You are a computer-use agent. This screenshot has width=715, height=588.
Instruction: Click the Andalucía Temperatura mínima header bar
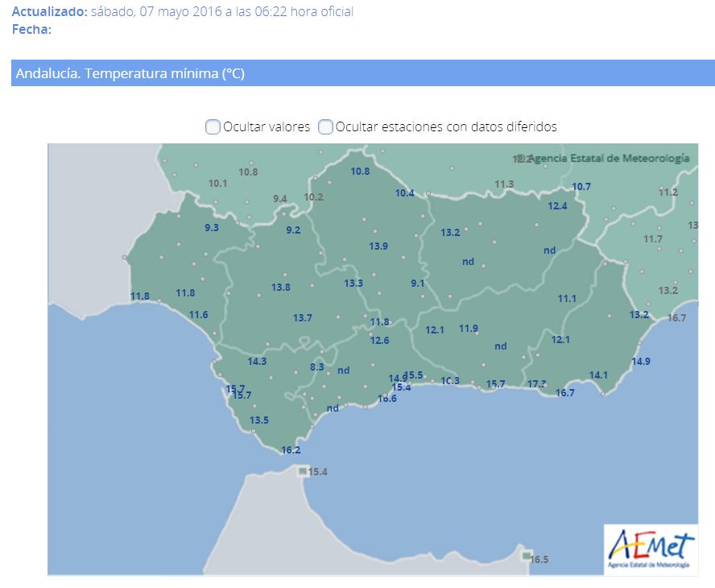click(363, 73)
